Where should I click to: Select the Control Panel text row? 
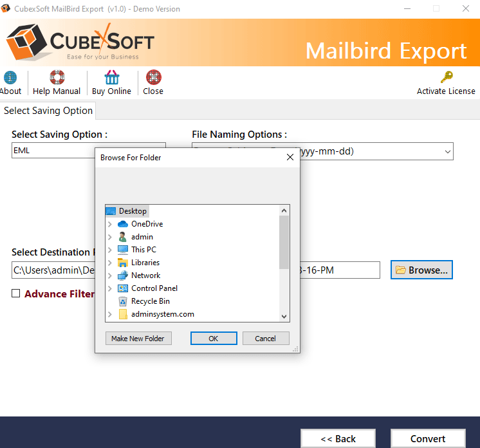point(154,288)
